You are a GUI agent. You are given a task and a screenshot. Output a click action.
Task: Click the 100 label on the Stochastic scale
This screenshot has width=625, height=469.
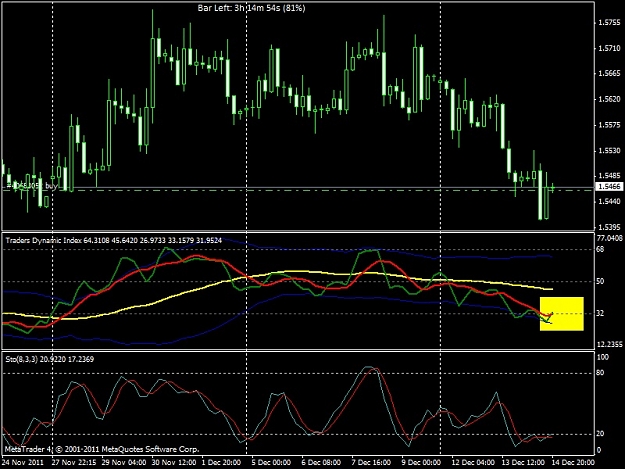point(602,357)
